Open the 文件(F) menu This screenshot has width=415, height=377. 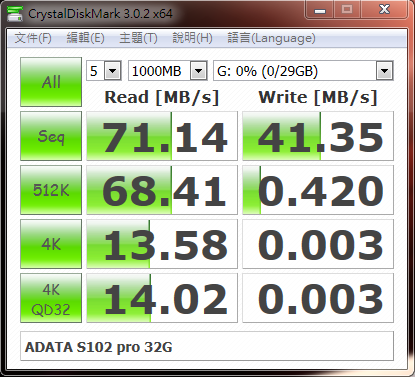point(33,38)
